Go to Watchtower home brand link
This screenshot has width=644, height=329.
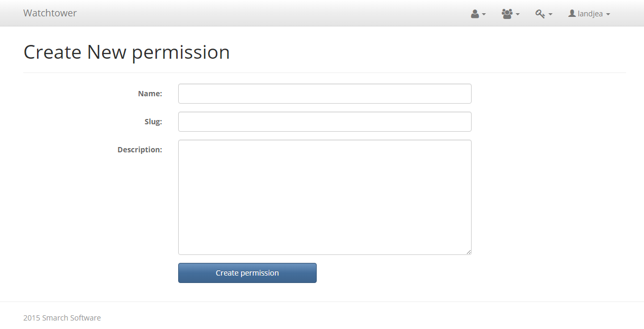(50, 13)
